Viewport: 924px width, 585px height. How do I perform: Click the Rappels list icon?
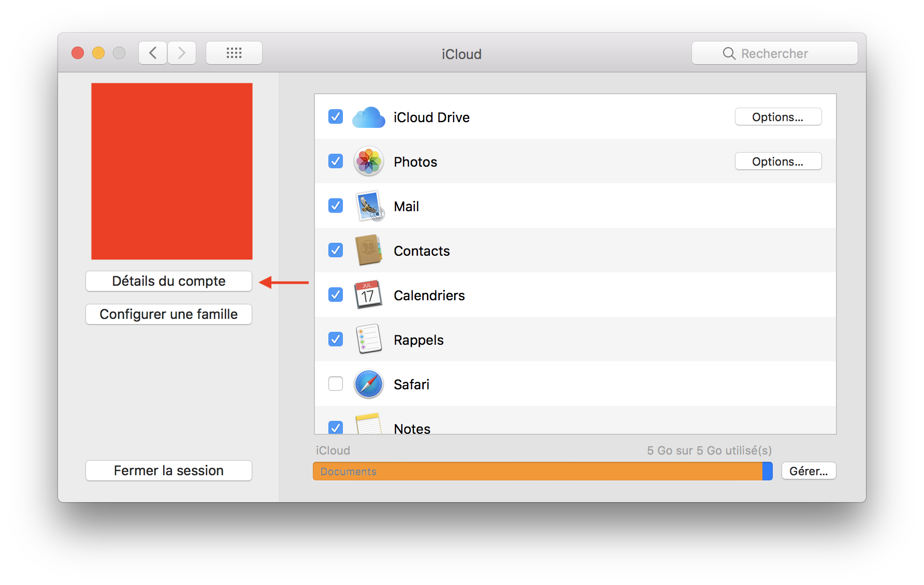pyautogui.click(x=369, y=339)
